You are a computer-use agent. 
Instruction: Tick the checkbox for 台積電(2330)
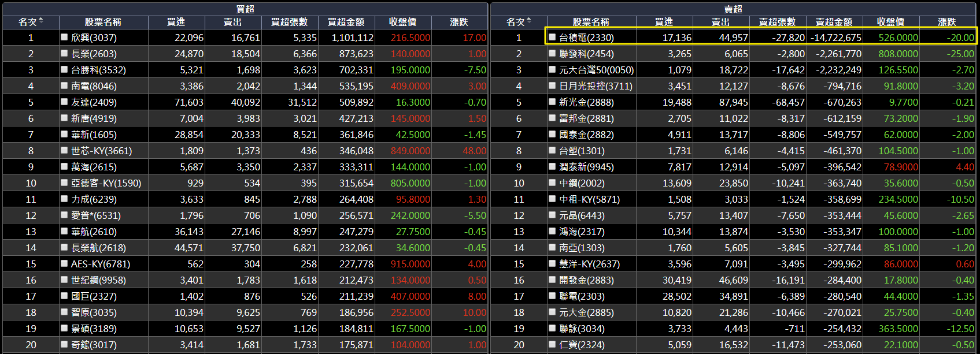click(552, 37)
